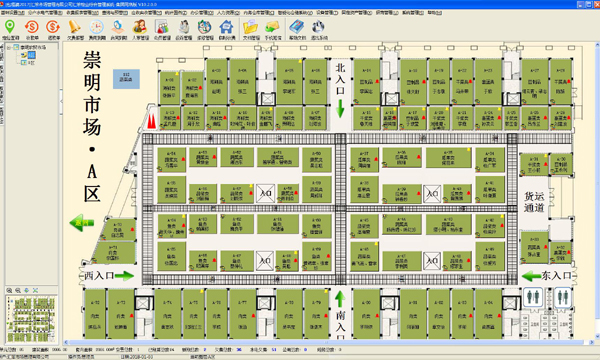Click the zoom-out magnifier above minimap

pyautogui.click(x=18, y=291)
